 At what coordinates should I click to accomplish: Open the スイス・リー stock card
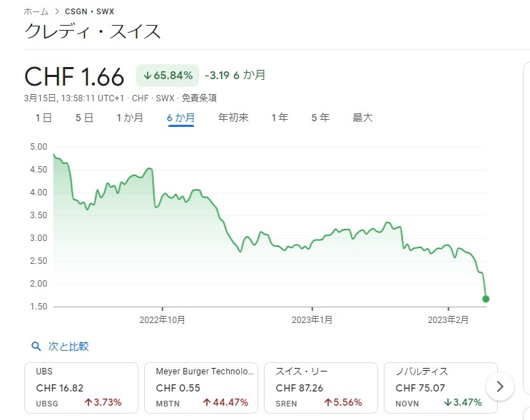coord(321,388)
